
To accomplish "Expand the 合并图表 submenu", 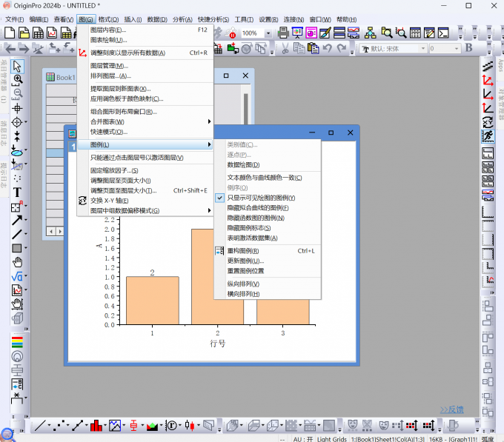I will pos(145,121).
